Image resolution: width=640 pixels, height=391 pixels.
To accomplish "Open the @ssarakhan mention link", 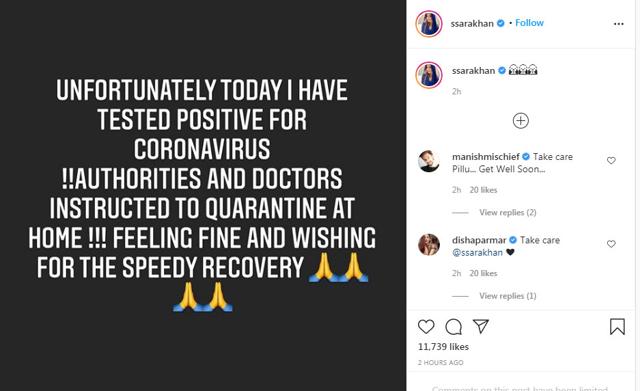I will [477, 253].
